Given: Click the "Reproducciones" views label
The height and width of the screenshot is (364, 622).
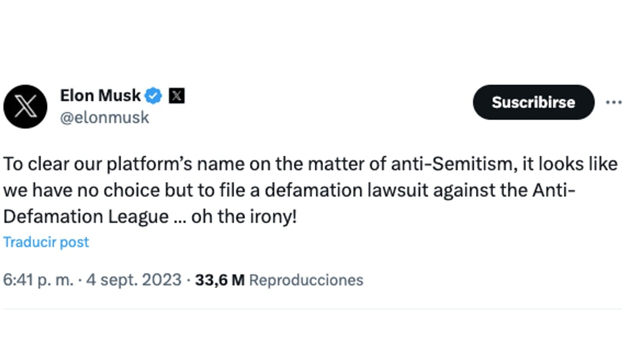Looking at the screenshot, I should coord(306,280).
